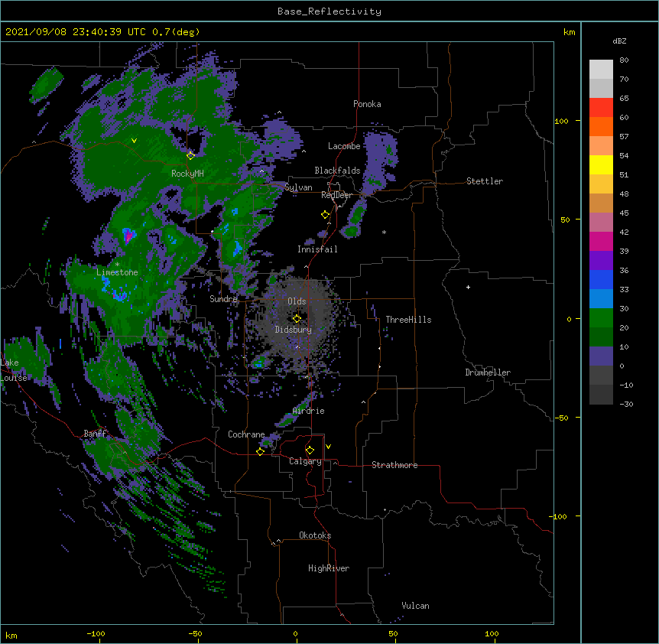
Task: Click the 100 tick on the vertical axis
Action: pos(561,122)
